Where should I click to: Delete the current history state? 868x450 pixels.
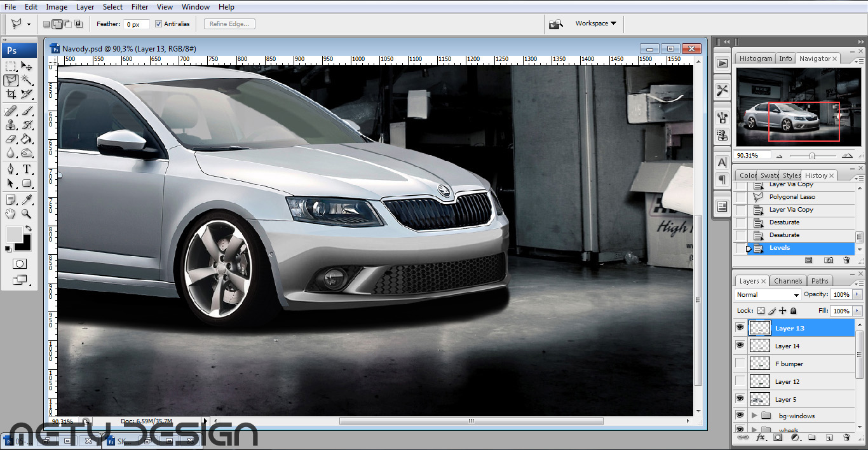pyautogui.click(x=846, y=260)
